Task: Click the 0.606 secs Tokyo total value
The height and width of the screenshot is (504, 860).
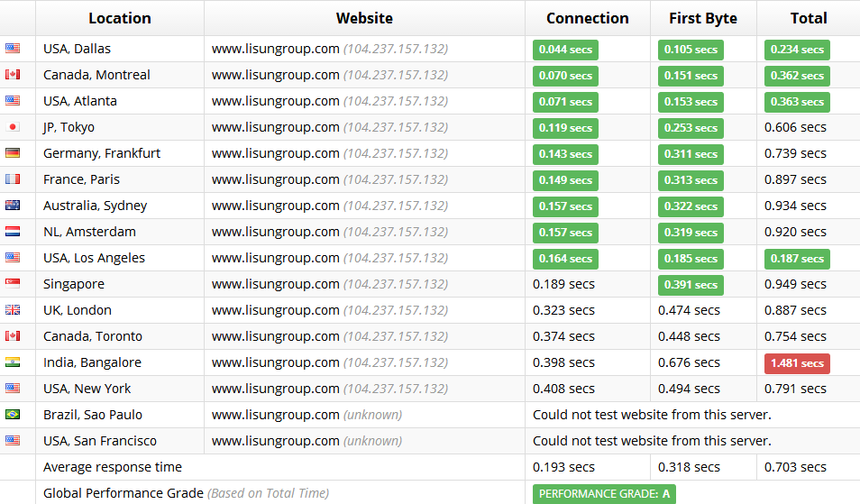Action: click(795, 127)
